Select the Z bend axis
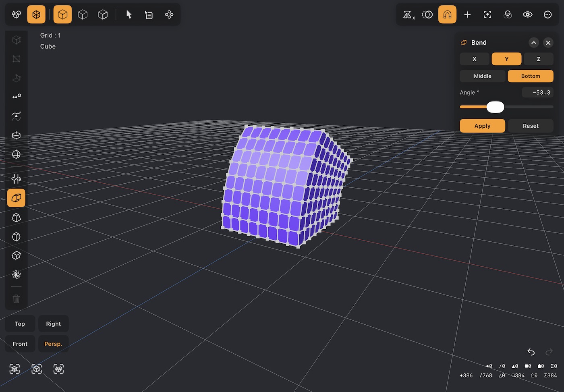The width and height of the screenshot is (564, 392). tap(539, 59)
